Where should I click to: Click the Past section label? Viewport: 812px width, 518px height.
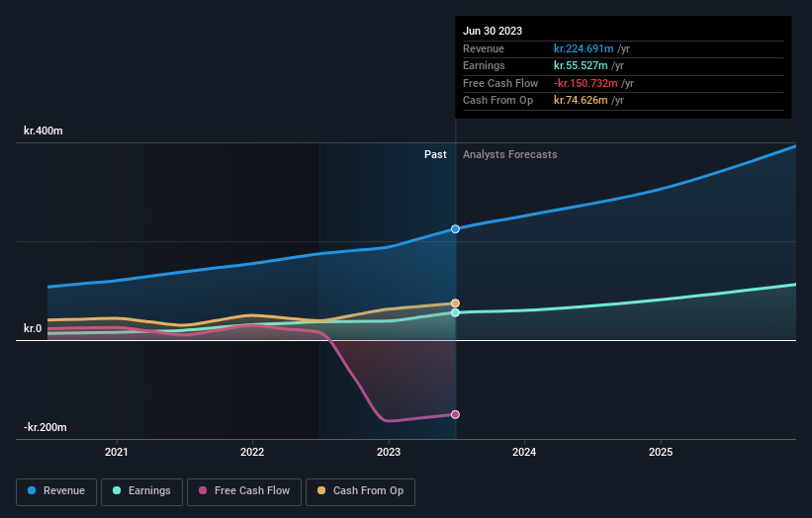[435, 154]
